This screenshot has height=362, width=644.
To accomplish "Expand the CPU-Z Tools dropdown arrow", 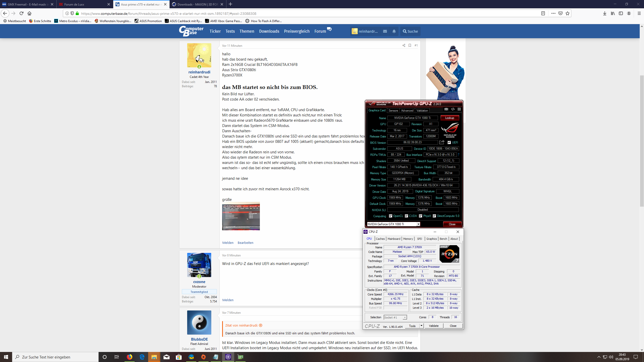I will coord(421,326).
